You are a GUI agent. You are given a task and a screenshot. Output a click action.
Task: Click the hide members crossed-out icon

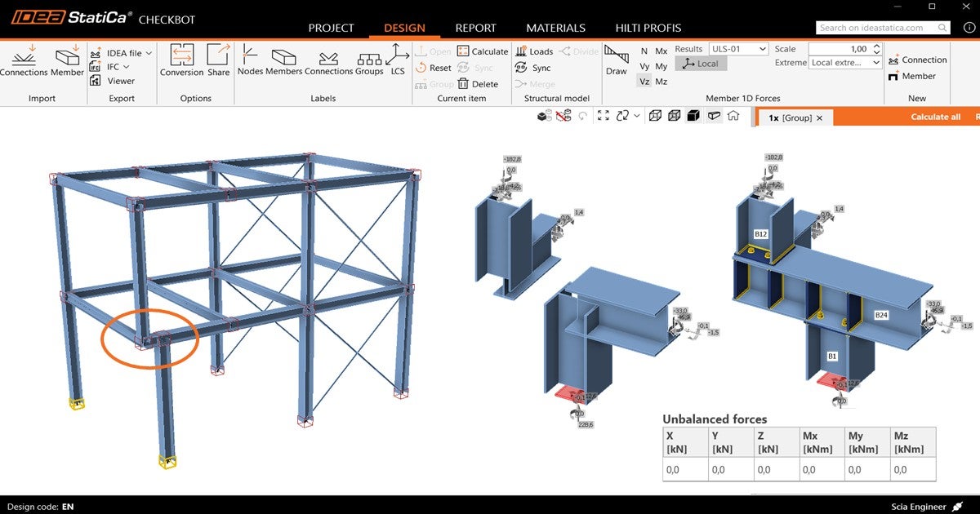click(563, 116)
